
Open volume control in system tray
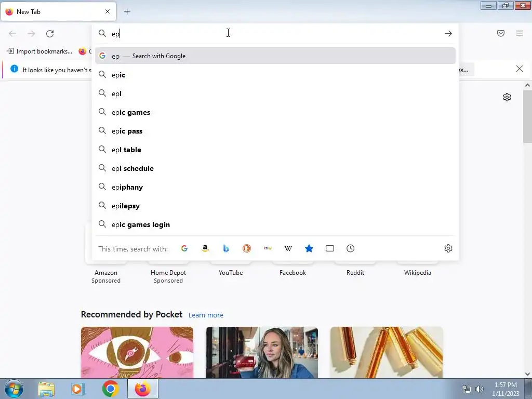(480, 389)
